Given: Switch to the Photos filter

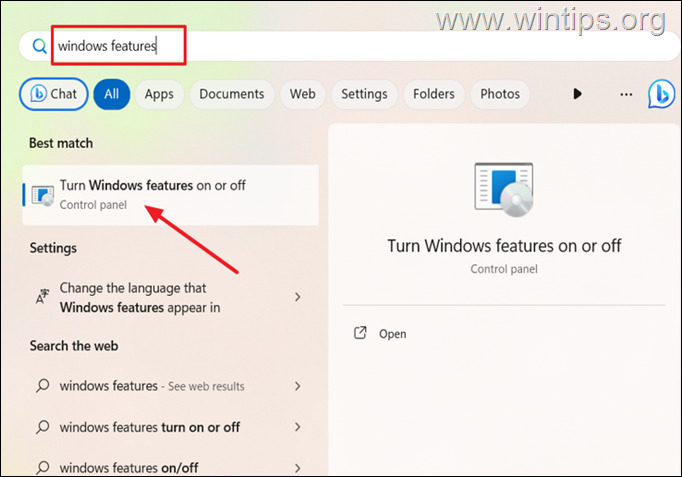Looking at the screenshot, I should 500,94.
